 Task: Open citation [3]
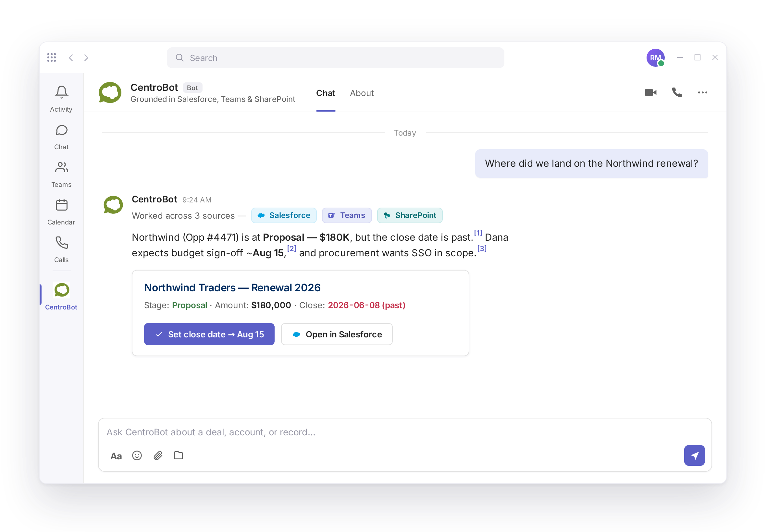pyautogui.click(x=482, y=248)
